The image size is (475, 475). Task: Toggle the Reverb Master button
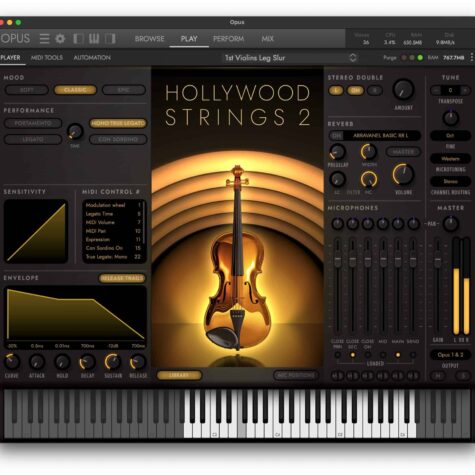(x=403, y=152)
